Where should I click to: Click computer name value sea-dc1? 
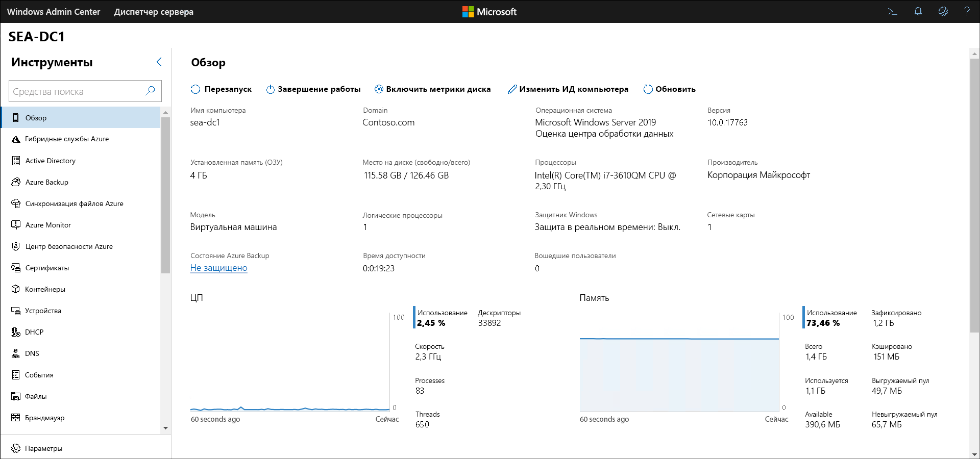pyautogui.click(x=205, y=122)
